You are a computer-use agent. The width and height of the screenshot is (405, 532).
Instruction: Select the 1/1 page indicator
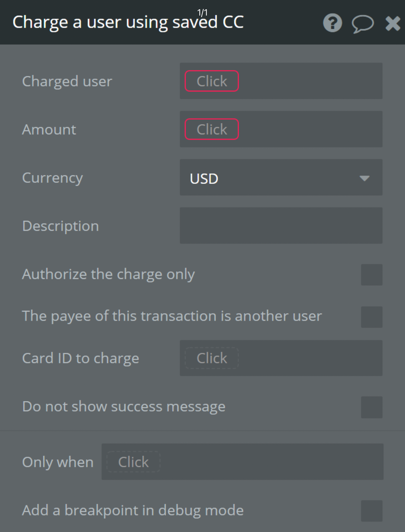coord(202,13)
